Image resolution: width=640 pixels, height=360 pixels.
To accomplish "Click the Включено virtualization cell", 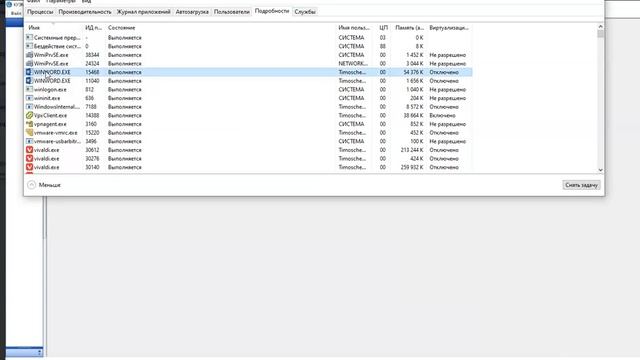I will pyautogui.click(x=442, y=116).
